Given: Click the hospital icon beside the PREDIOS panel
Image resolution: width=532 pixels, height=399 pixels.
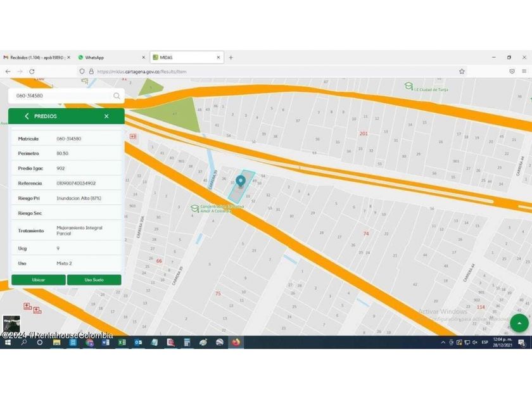Looking at the screenshot, I should 132,136.
